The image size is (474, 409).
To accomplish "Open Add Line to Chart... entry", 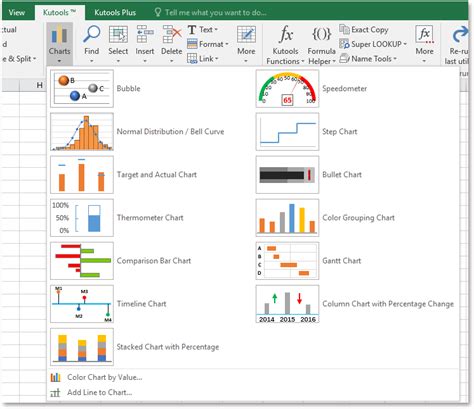I will click(100, 393).
